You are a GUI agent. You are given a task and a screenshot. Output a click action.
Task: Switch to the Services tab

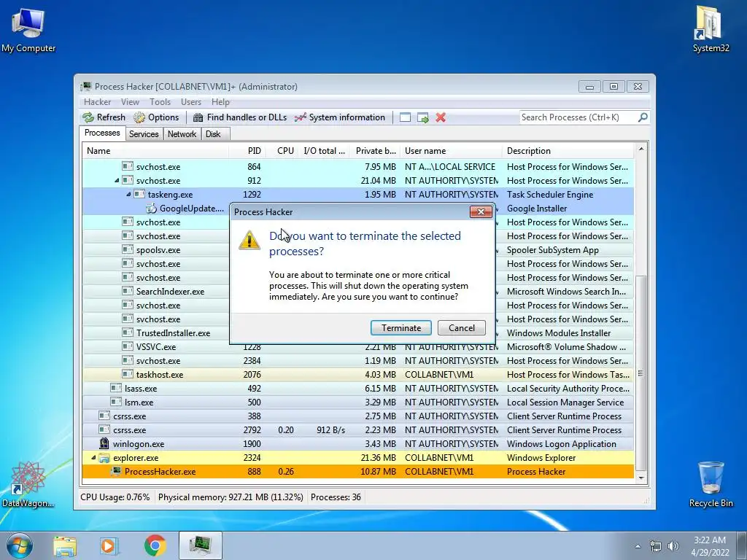(x=144, y=134)
